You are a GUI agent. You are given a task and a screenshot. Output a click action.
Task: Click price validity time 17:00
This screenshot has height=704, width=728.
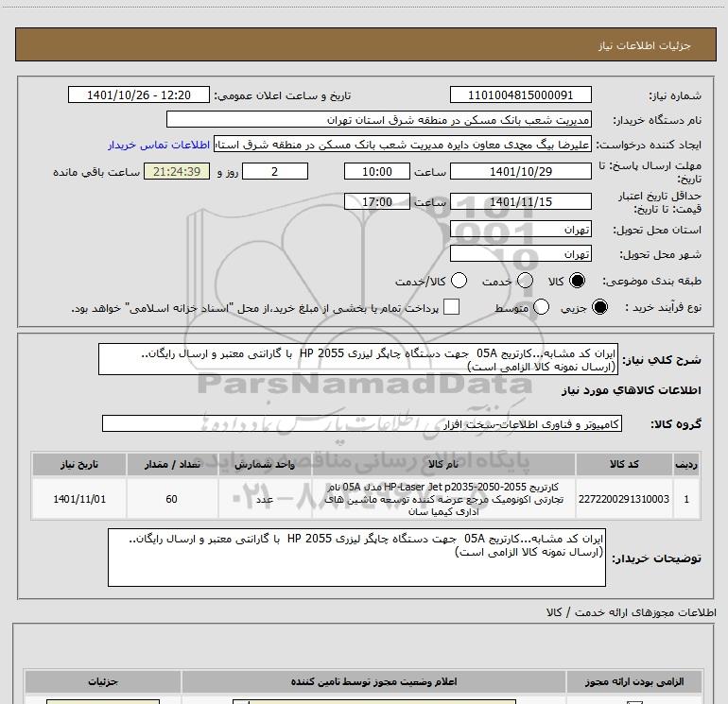pyautogui.click(x=377, y=201)
